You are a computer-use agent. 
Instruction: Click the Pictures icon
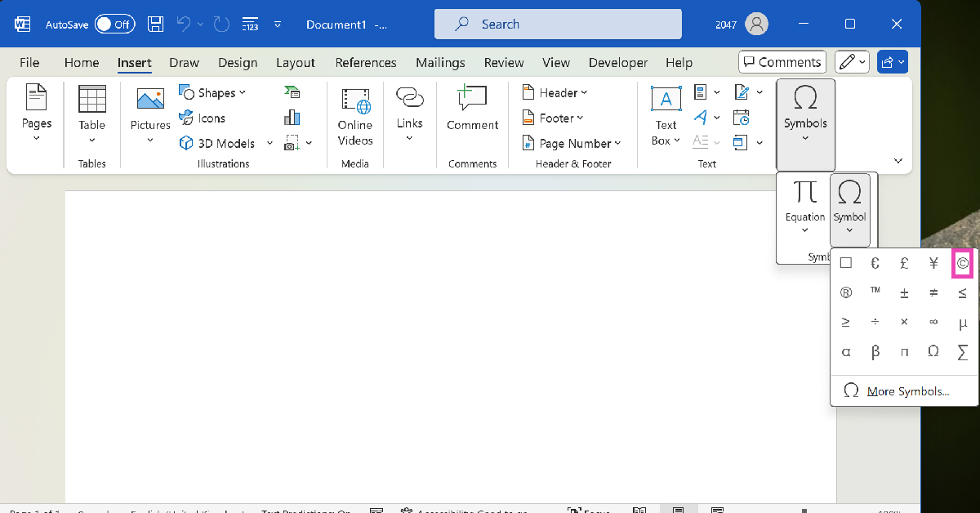(x=150, y=101)
